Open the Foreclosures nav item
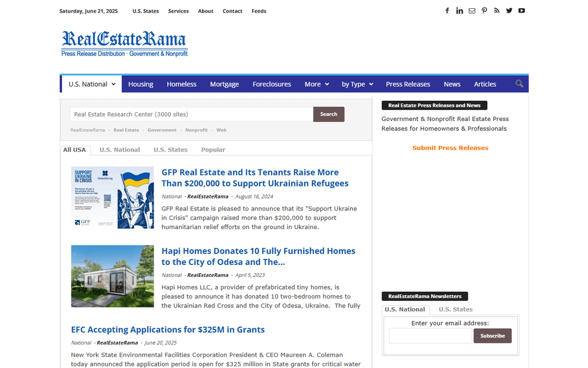The image size is (588, 368). pos(272,84)
